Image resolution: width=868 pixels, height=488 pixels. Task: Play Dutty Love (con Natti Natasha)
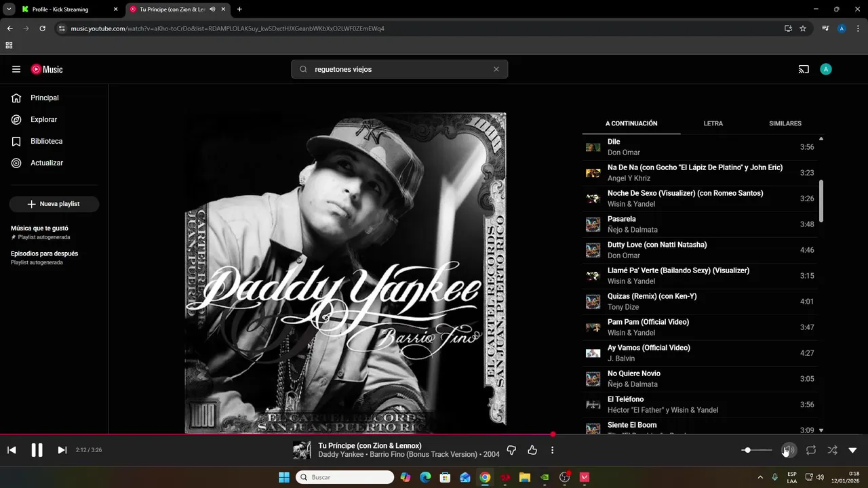(700, 250)
